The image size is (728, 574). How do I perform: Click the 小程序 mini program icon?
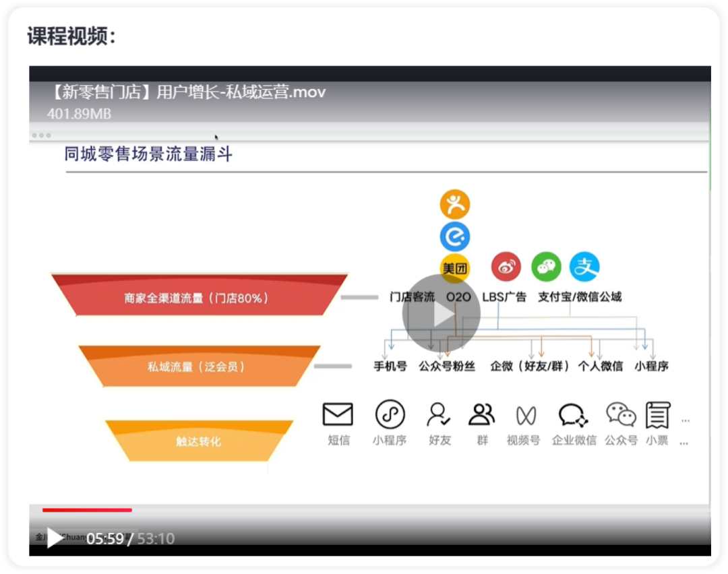[390, 414]
